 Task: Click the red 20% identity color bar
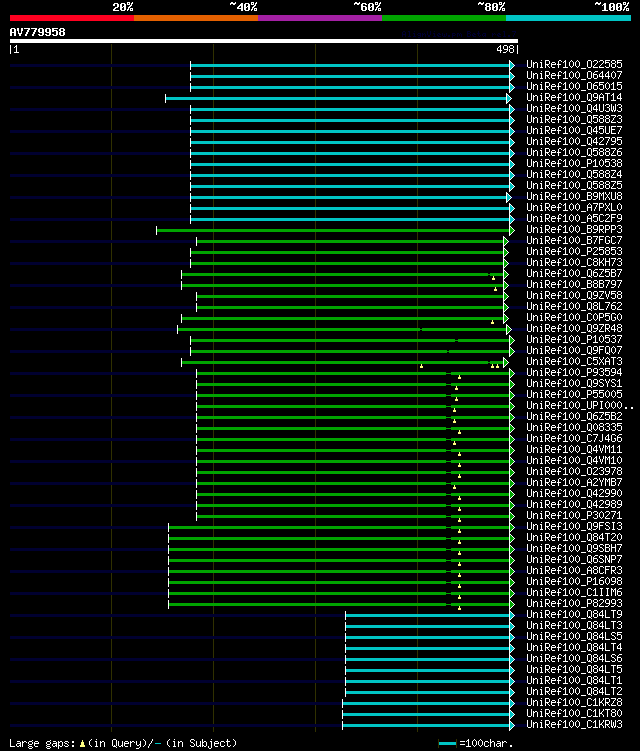(72, 18)
